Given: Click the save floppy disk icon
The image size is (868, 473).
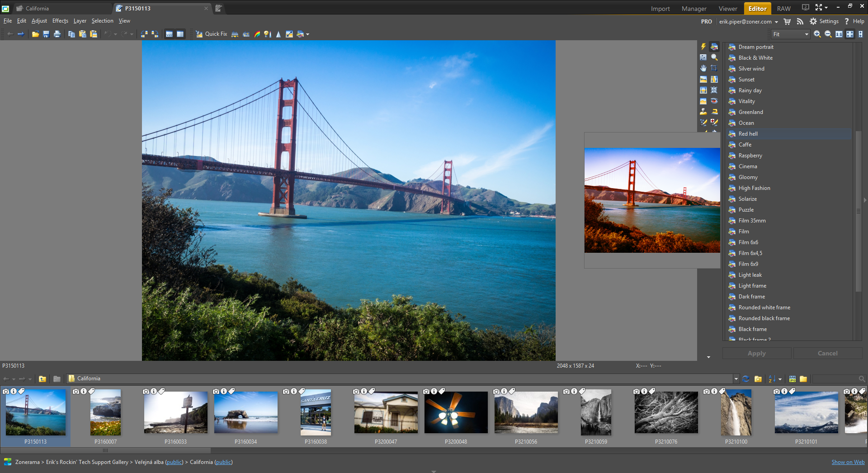Looking at the screenshot, I should coord(46,34).
